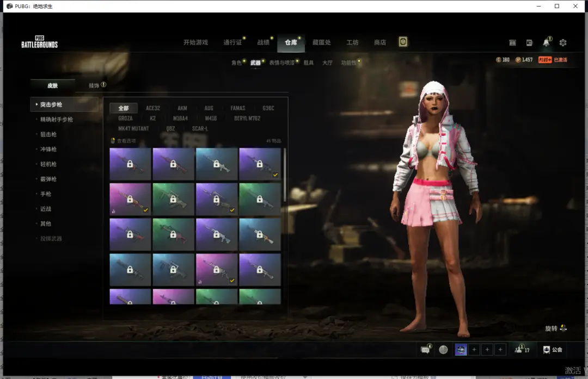Filter skins by BERYL M762
This screenshot has height=379, width=588.
click(x=247, y=119)
